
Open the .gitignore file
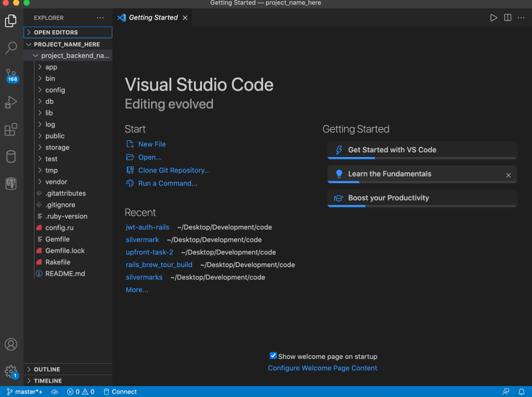pyautogui.click(x=68, y=205)
